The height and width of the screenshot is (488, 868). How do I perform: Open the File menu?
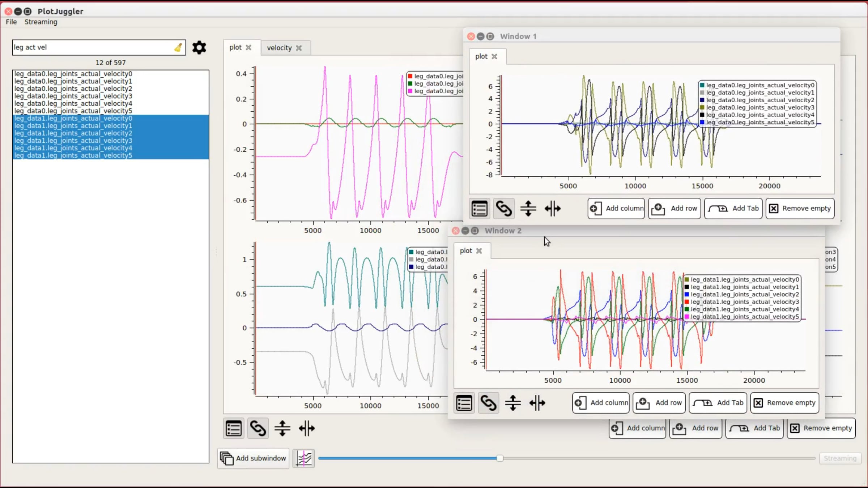pos(11,22)
